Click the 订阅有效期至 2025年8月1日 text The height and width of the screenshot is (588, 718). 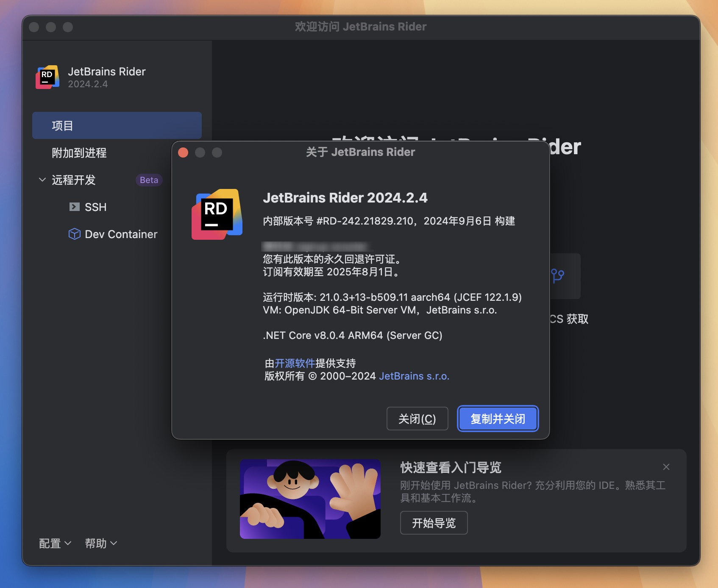(332, 272)
